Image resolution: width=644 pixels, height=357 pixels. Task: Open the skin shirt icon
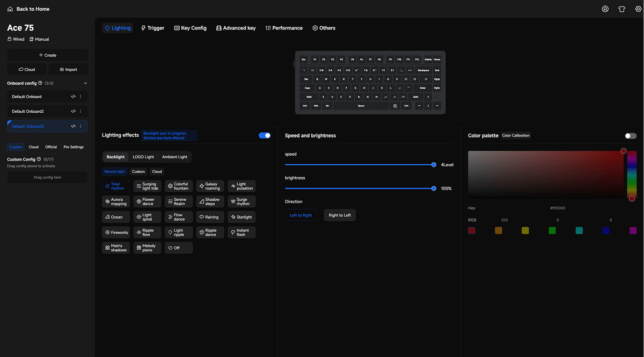pyautogui.click(x=621, y=9)
